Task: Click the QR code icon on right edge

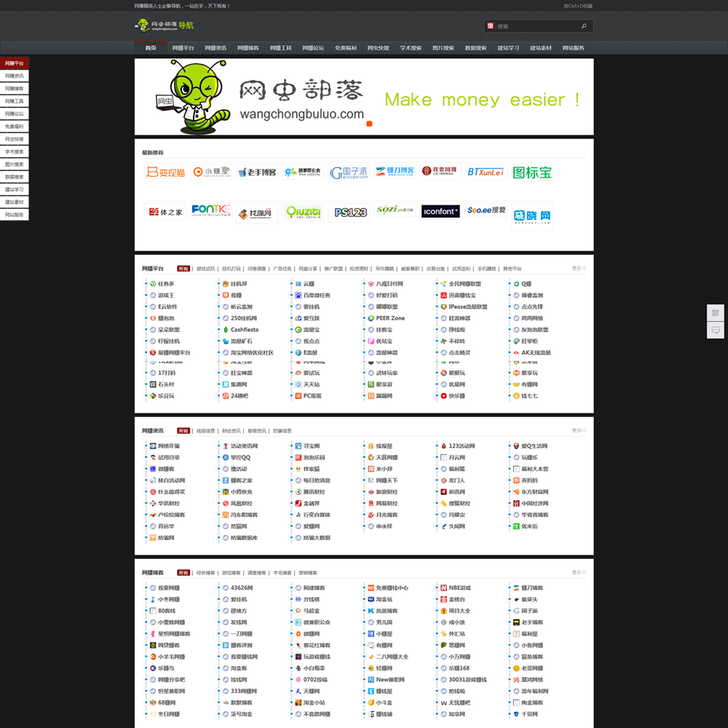Action: 715,313
